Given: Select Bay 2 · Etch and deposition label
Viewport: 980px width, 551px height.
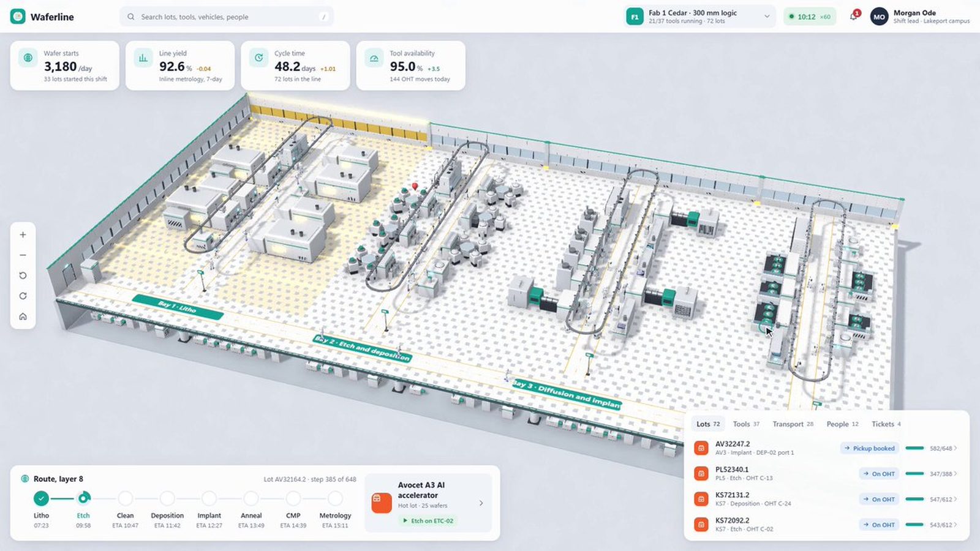Looking at the screenshot, I should pos(362,348).
